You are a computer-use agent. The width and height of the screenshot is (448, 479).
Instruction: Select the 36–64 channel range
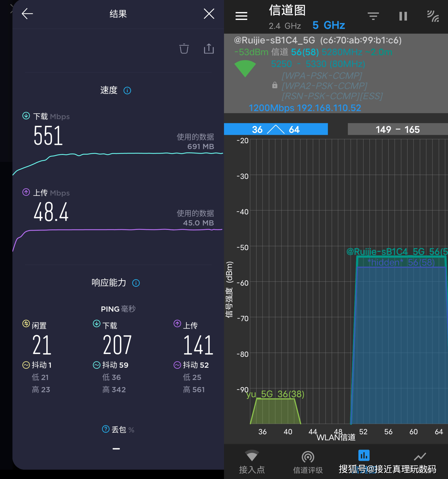pos(276,129)
